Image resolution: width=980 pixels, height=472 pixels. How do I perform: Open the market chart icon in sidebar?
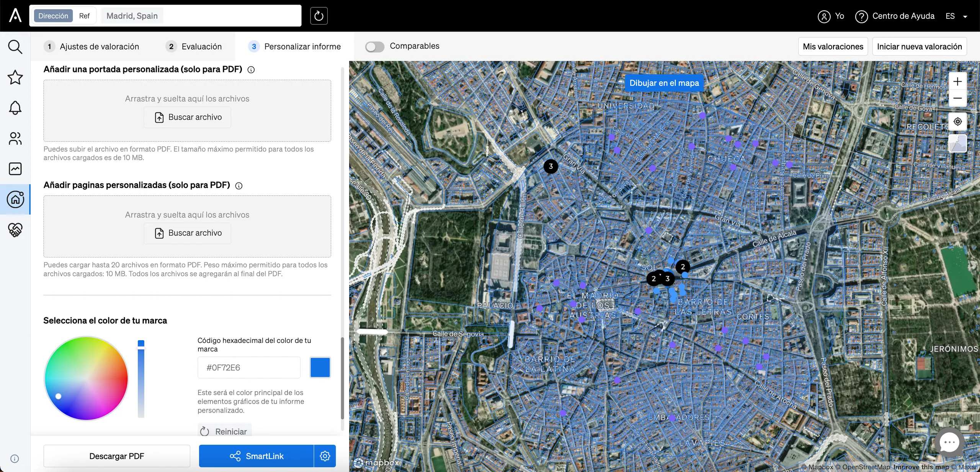tap(15, 169)
